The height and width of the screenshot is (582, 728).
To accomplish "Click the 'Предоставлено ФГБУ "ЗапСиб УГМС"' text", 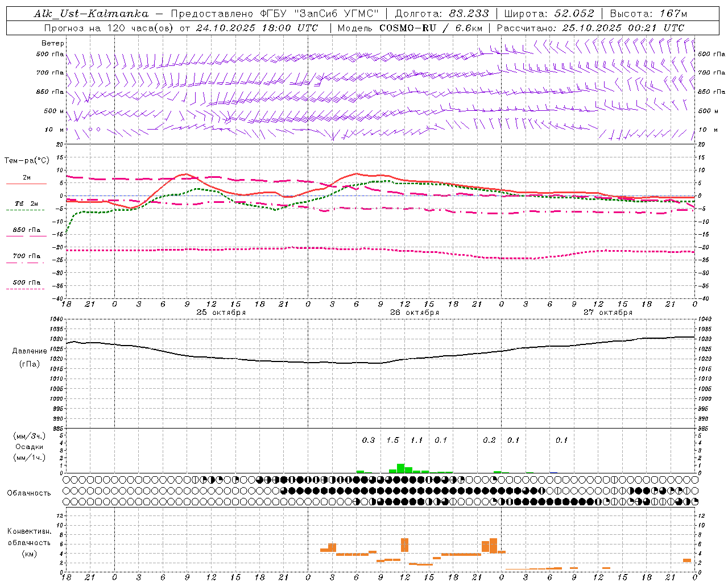I will [275, 14].
